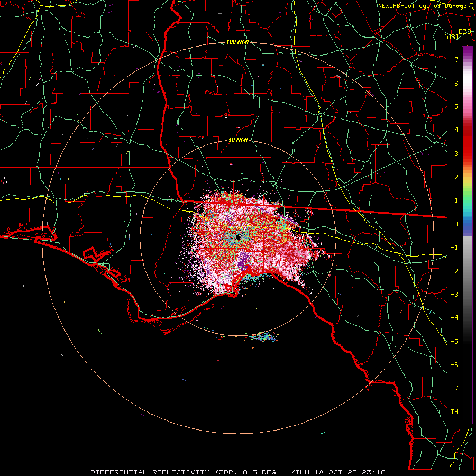Click the 4 value on the ZDR scale
The image size is (476, 476).
456,130
